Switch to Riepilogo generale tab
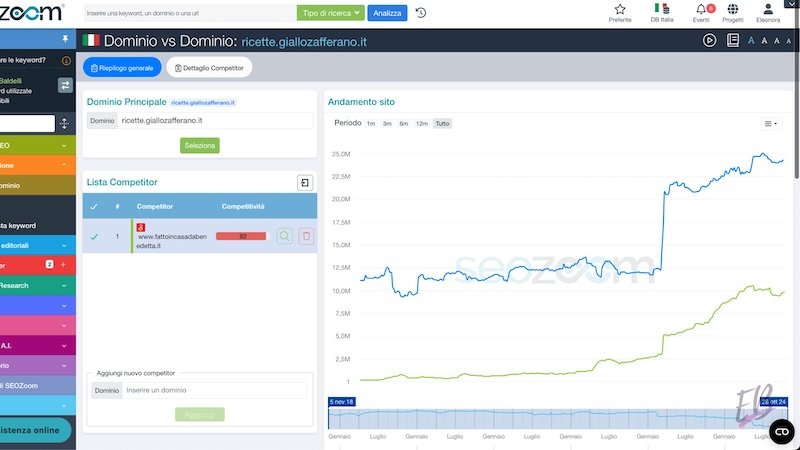Image resolution: width=800 pixels, height=450 pixels. point(122,67)
